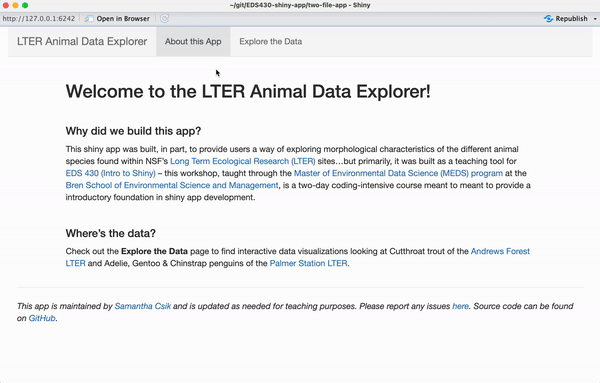The width and height of the screenshot is (600, 383).
Task: Open the GitHub source code link
Action: [x=42, y=318]
